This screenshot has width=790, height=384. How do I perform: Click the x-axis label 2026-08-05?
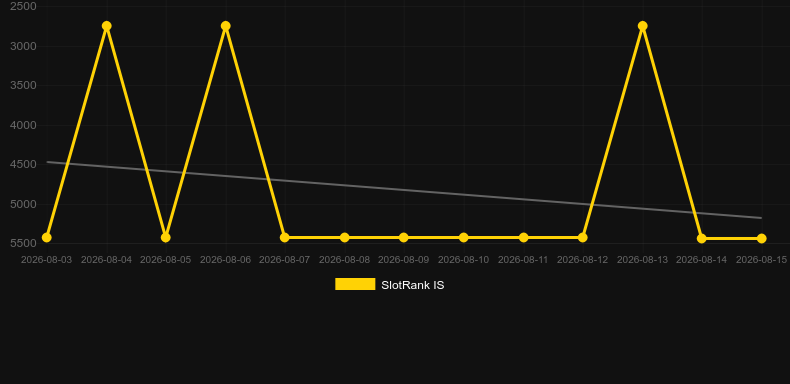click(x=166, y=260)
